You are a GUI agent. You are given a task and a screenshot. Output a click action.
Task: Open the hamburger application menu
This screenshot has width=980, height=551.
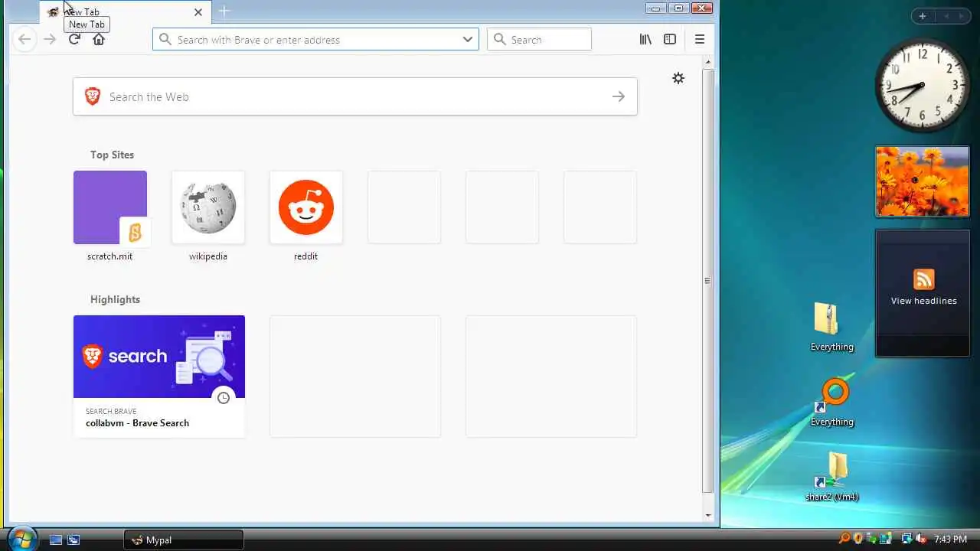point(700,39)
